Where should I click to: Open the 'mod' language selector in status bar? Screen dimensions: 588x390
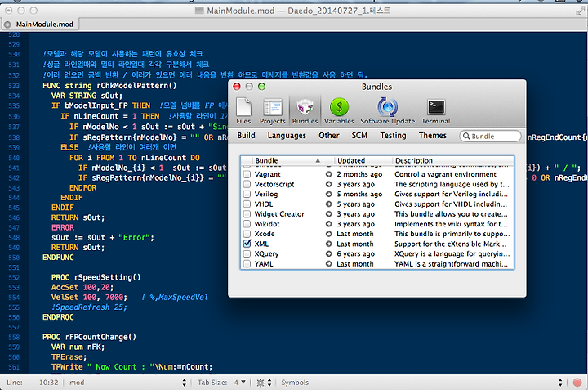(127, 383)
